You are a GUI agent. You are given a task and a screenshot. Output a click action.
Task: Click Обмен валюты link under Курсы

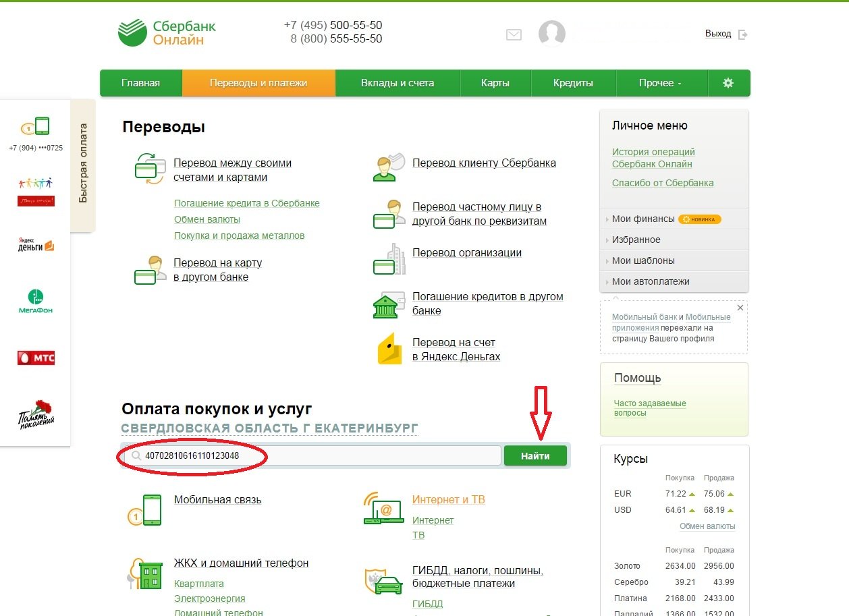[707, 526]
